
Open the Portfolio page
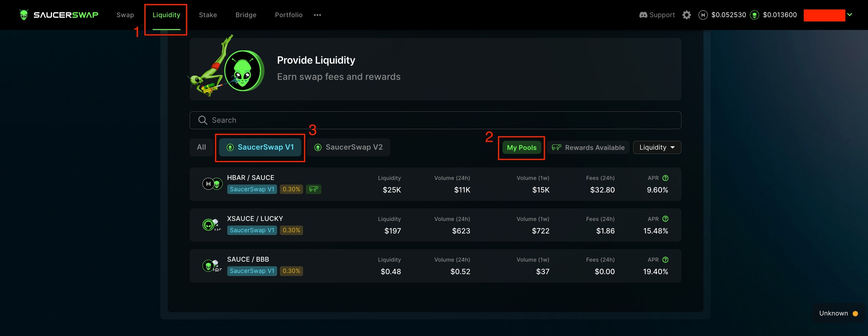[x=289, y=15]
